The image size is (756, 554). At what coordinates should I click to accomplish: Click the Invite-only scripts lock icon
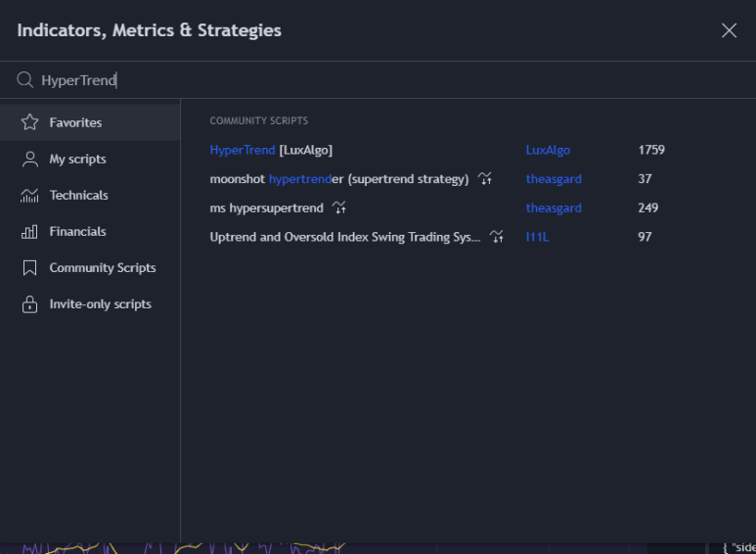coord(30,304)
